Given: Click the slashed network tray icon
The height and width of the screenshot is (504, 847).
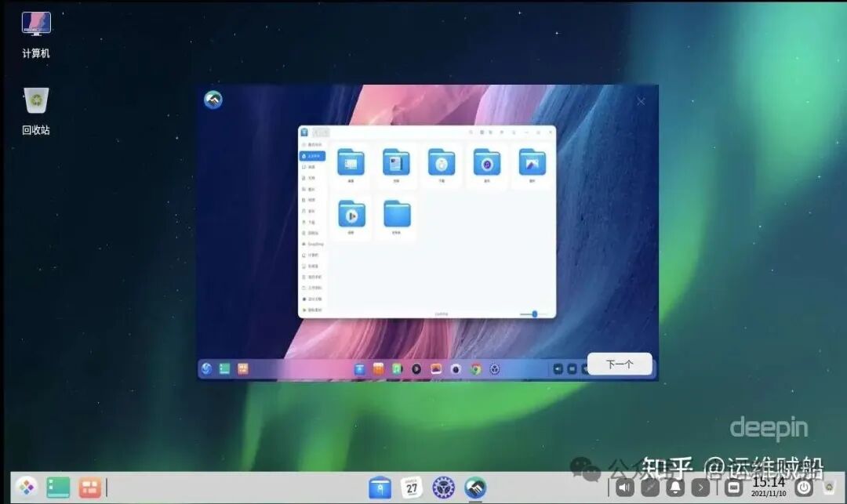Looking at the screenshot, I should (650, 488).
